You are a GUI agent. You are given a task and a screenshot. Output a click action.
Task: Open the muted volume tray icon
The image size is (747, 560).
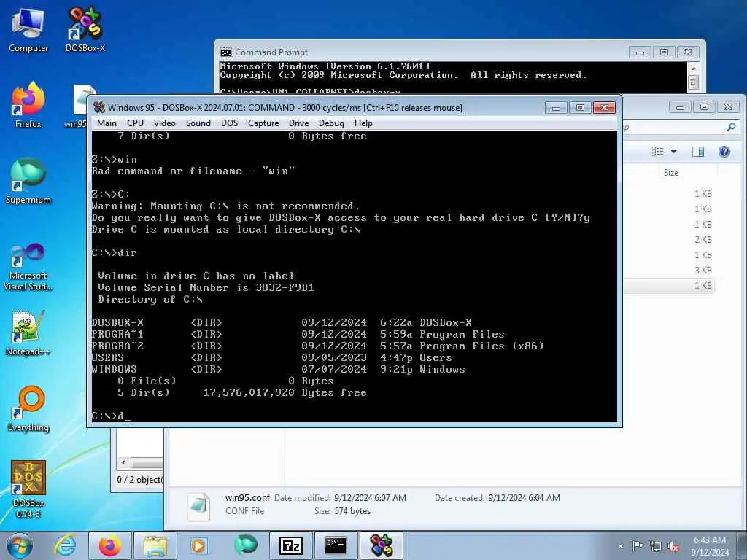(x=673, y=546)
